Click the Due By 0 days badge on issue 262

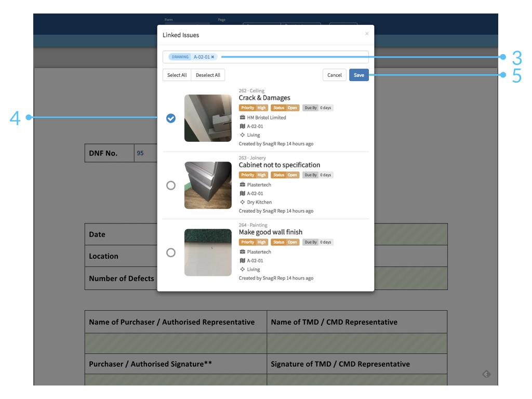(x=318, y=108)
